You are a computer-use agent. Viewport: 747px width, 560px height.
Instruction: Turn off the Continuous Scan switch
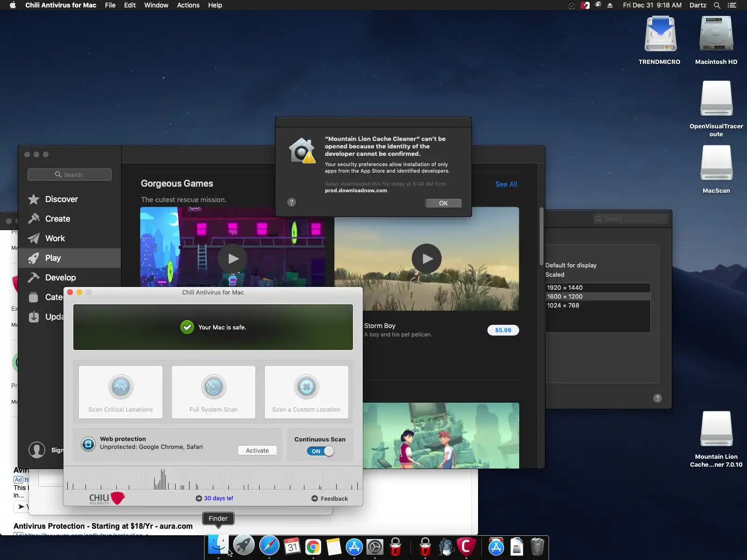point(320,451)
